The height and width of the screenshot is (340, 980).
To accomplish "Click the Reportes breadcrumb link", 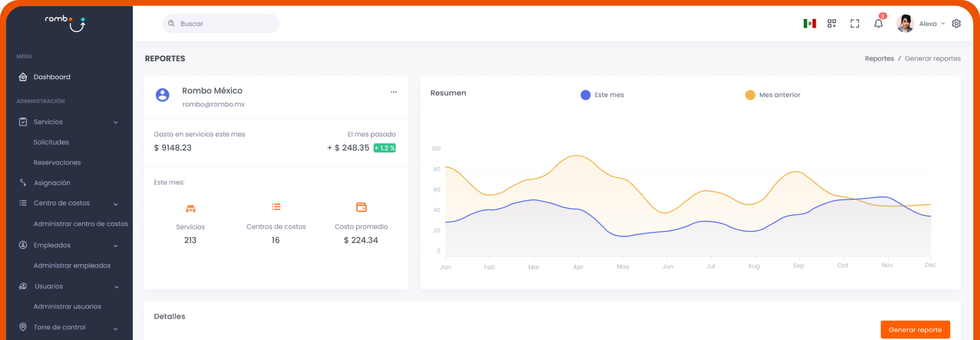I will [879, 59].
